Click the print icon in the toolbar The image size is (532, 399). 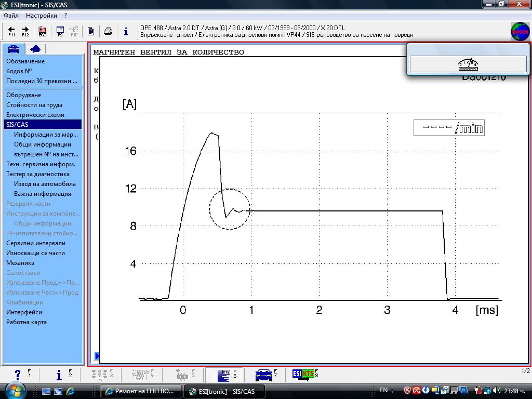[x=108, y=31]
